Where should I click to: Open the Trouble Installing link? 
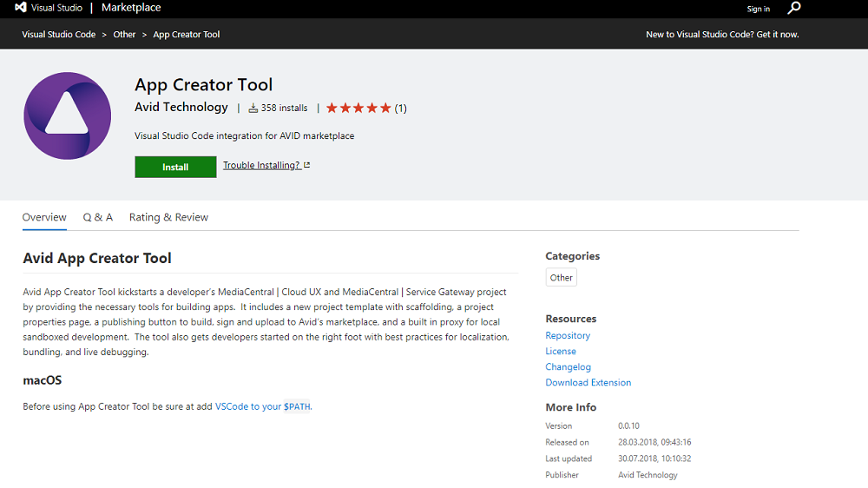266,165
